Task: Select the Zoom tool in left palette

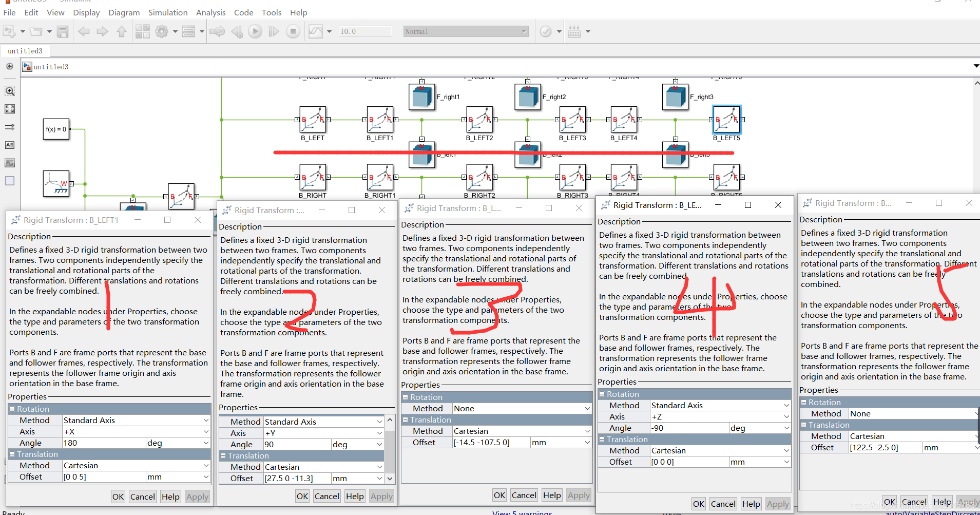Action: coord(10,91)
